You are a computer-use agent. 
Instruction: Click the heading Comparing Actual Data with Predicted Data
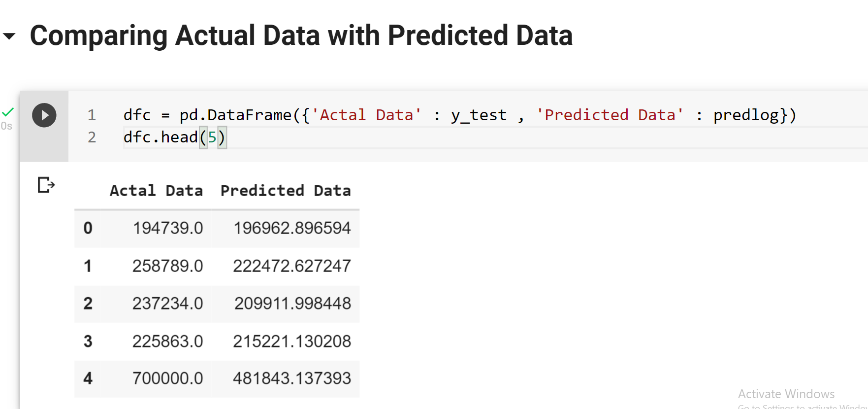coord(301,35)
